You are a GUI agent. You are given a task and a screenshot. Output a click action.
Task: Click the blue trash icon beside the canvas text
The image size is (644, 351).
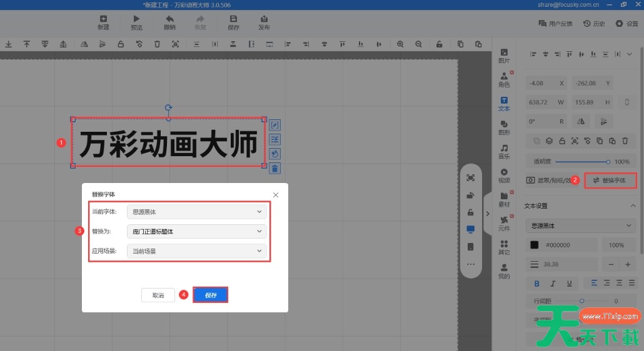[274, 168]
